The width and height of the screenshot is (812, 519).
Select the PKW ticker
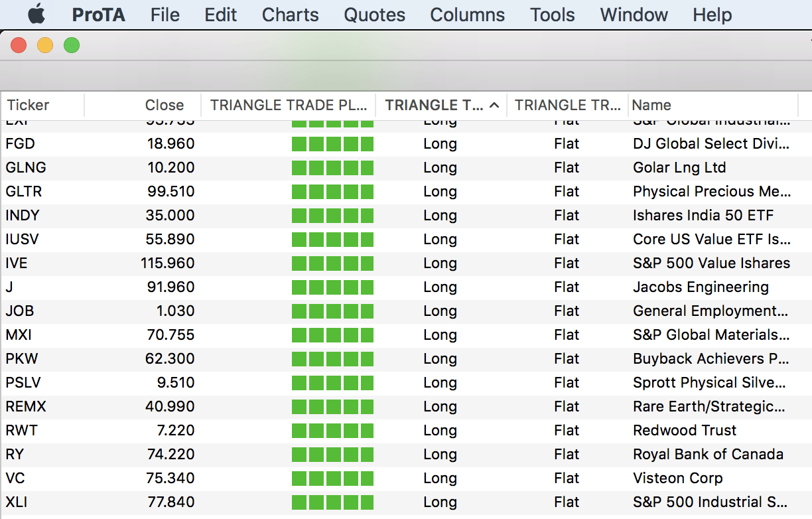pyautogui.click(x=22, y=358)
